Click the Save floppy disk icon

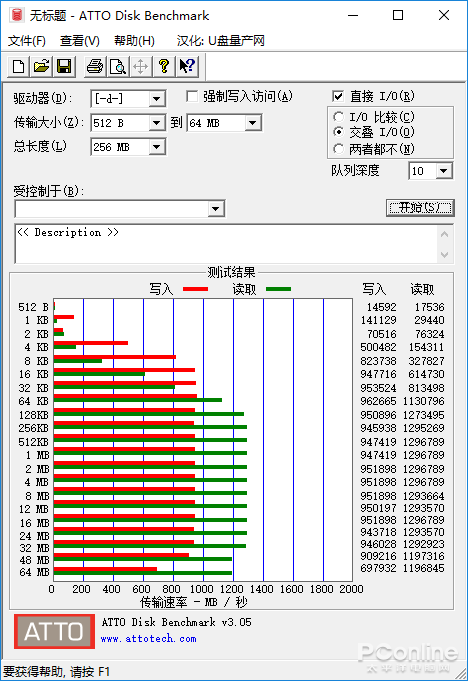point(64,66)
